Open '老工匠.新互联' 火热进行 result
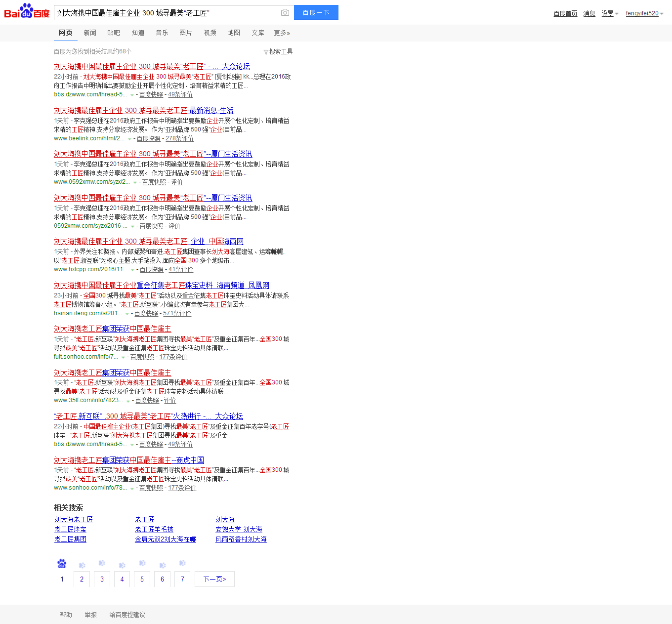The image size is (672, 624). (148, 416)
